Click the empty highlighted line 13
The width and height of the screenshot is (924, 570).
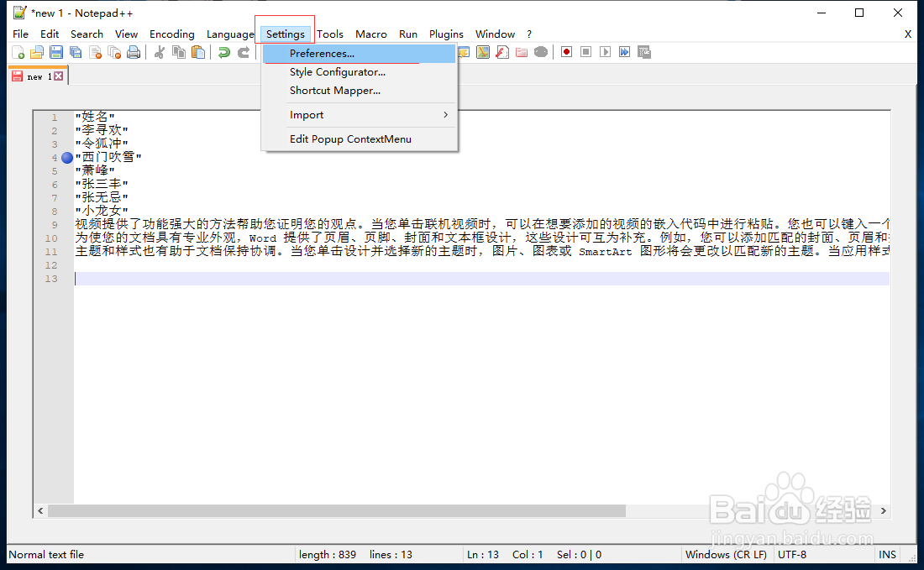[x=481, y=279]
